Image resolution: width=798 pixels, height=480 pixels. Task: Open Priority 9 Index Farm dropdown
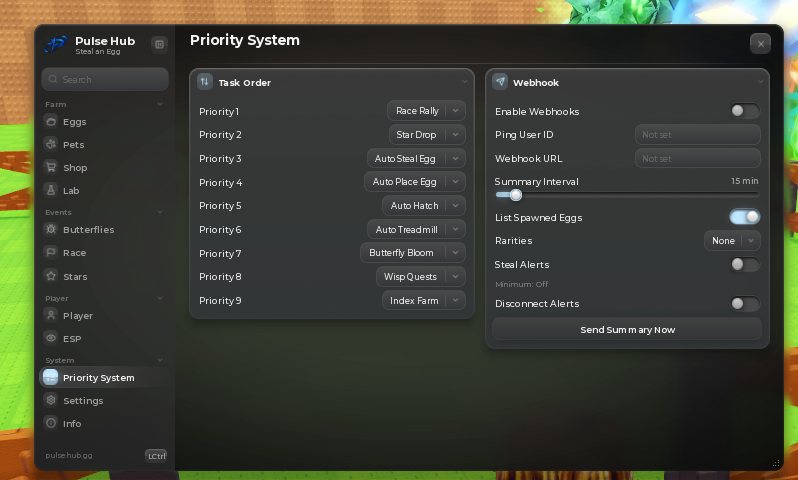point(423,300)
